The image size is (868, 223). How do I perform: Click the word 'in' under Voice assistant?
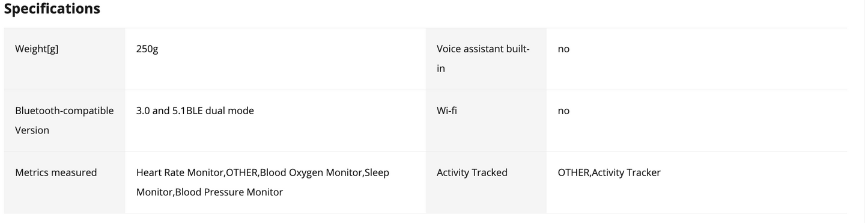tap(441, 69)
